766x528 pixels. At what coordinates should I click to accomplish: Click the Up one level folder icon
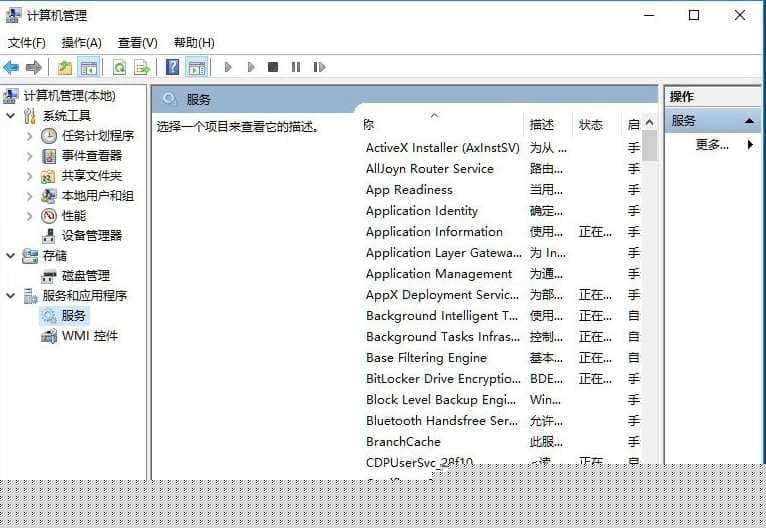click(x=65, y=67)
